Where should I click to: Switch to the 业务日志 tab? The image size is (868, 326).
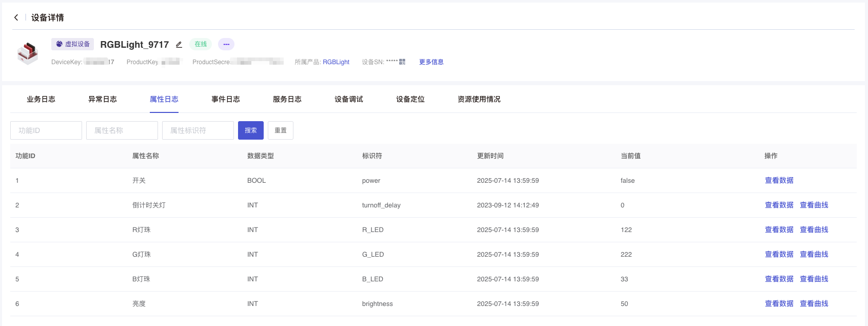click(41, 99)
